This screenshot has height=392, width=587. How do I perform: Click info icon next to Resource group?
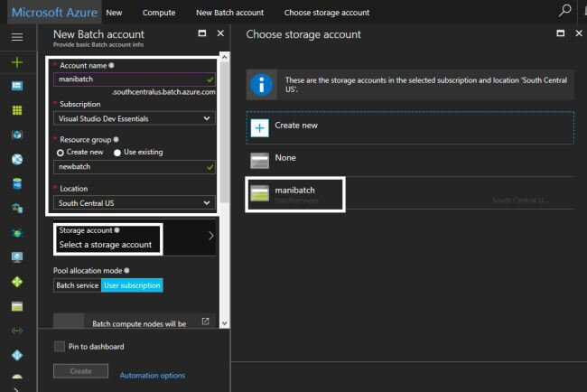(x=116, y=139)
